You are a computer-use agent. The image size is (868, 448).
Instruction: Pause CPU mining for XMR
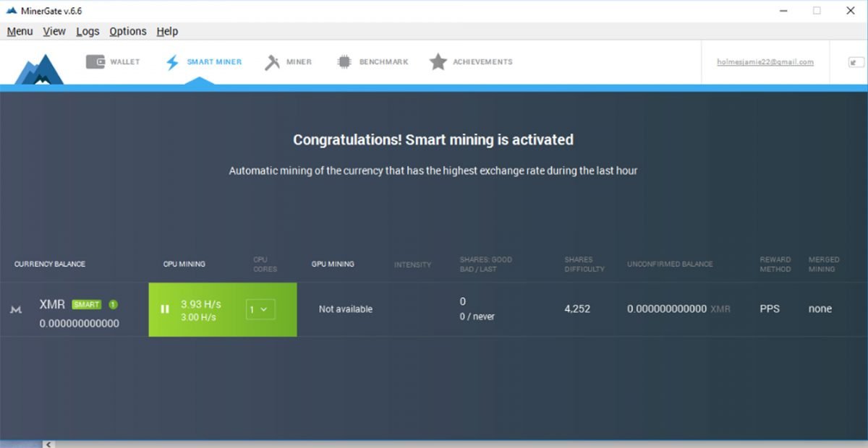[x=165, y=309]
